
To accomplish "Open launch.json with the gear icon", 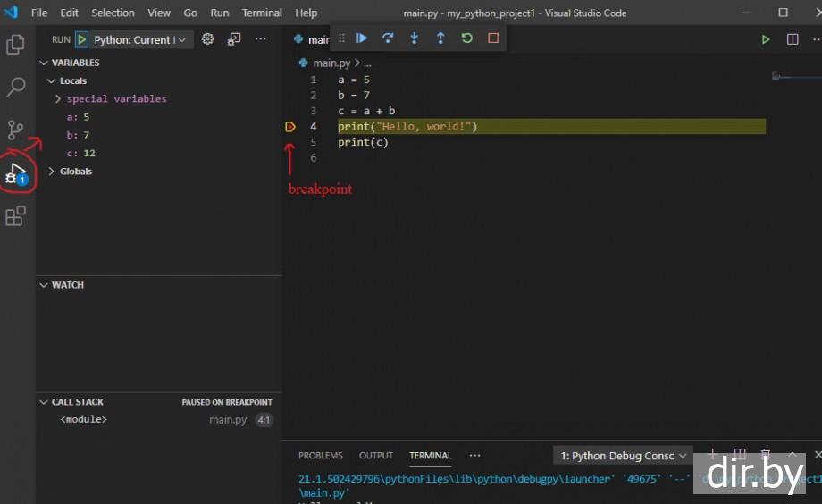I will [x=208, y=39].
